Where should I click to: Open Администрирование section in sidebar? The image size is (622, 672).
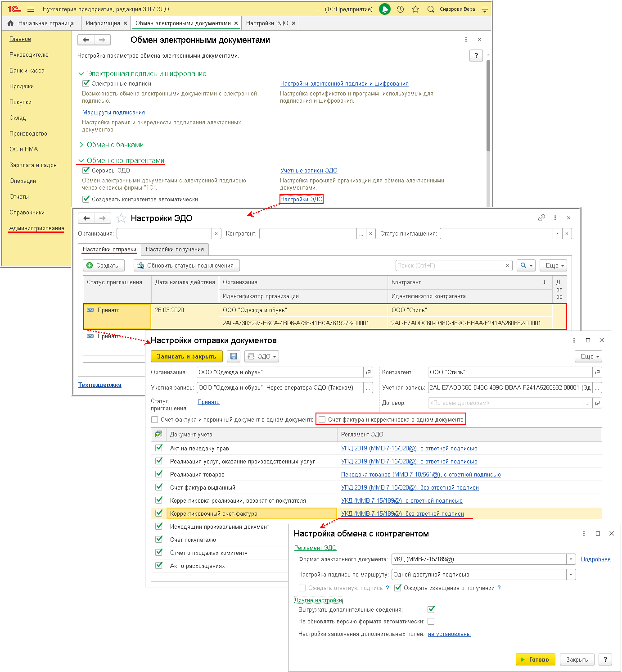(x=37, y=228)
